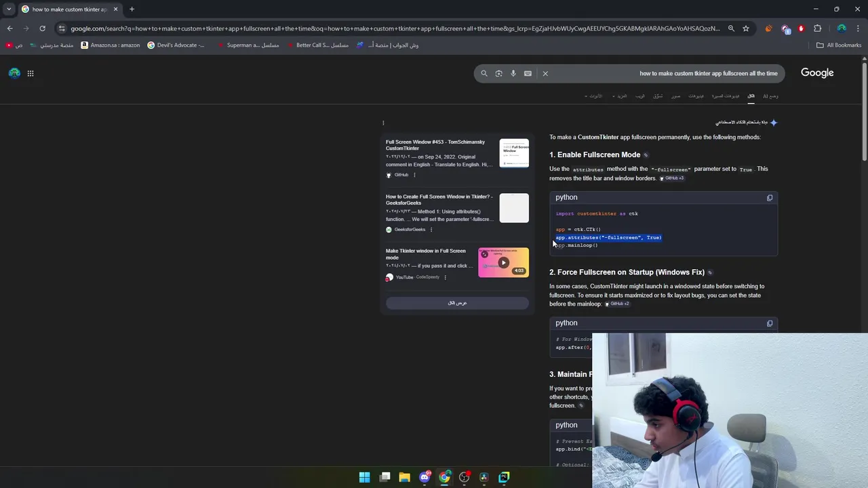Click the Chrome address bar URL
This screenshot has height=488, width=868.
point(395,28)
